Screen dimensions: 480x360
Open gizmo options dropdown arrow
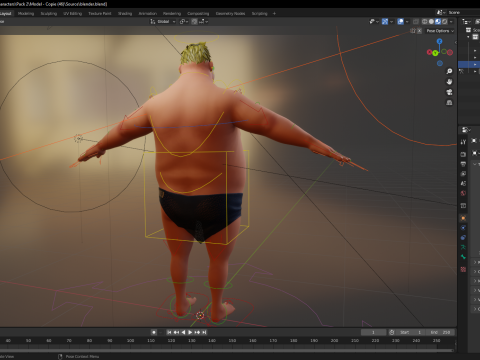pyautogui.click(x=391, y=21)
